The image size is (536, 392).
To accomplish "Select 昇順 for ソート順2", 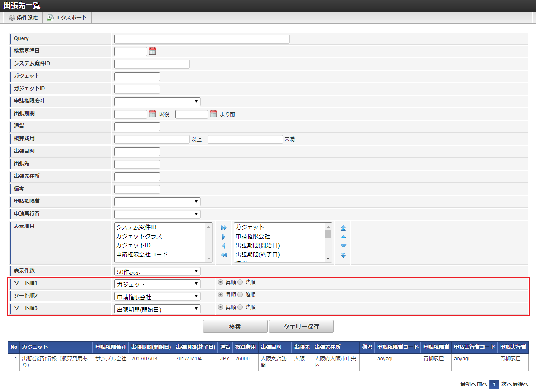I will (x=221, y=295).
